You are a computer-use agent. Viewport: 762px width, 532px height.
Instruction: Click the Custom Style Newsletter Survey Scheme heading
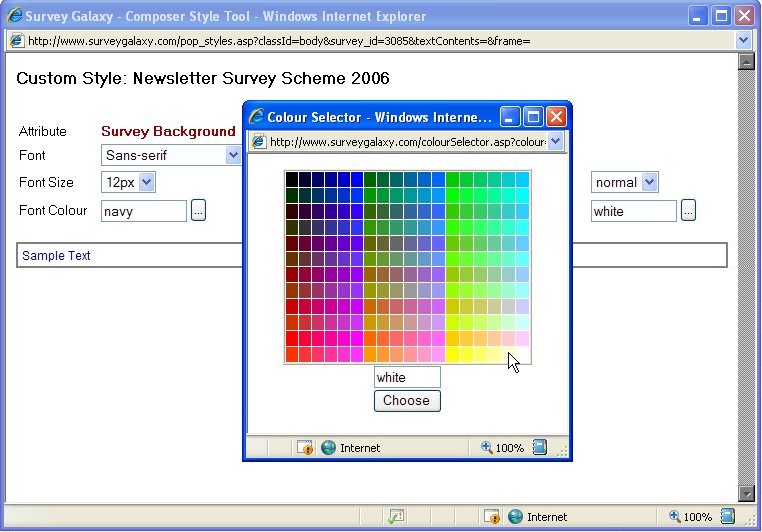point(203,78)
